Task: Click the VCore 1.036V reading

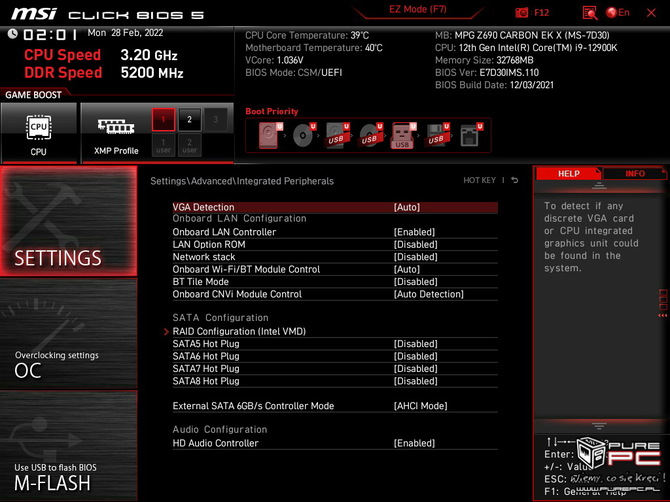Action: [274, 60]
